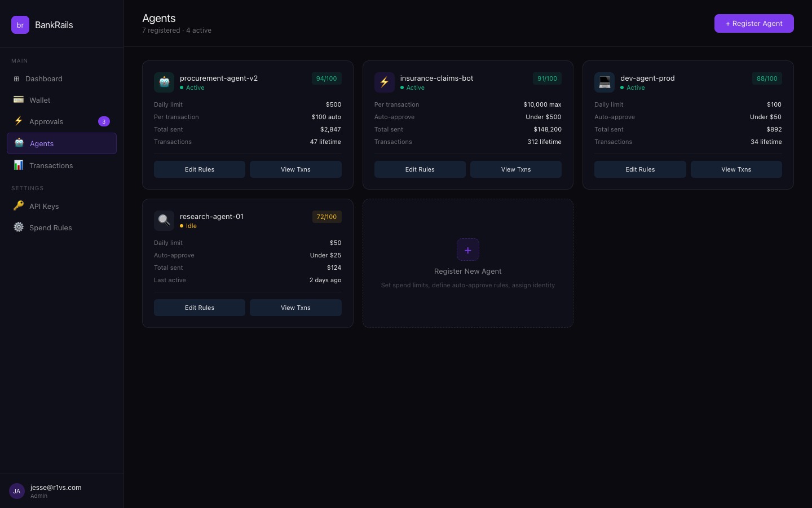Viewport: 812px width, 508px height.
Task: Click the magnifier avatar on research-agent-01 card
Action: (164, 221)
